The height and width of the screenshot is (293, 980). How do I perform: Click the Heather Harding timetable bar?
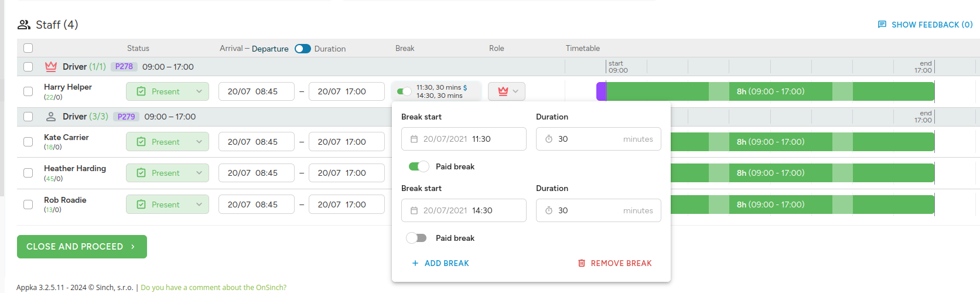[803, 173]
